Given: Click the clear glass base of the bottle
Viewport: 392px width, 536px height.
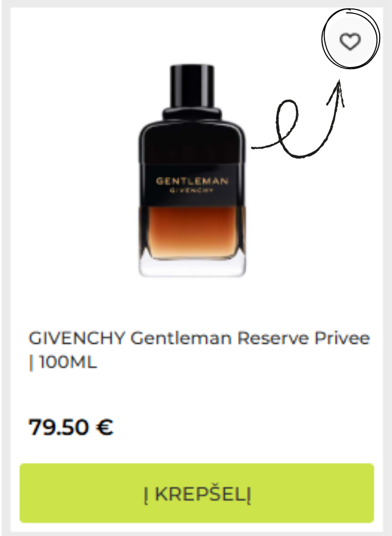Looking at the screenshot, I should point(192,268).
